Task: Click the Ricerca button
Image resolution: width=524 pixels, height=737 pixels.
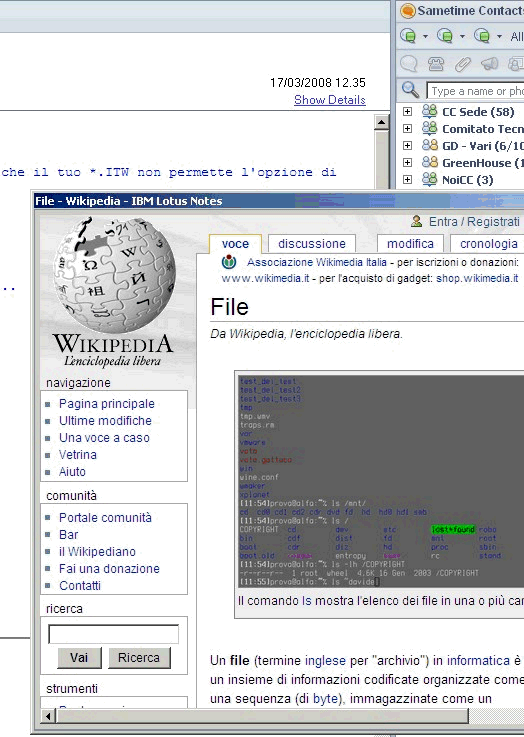Action: 139,658
